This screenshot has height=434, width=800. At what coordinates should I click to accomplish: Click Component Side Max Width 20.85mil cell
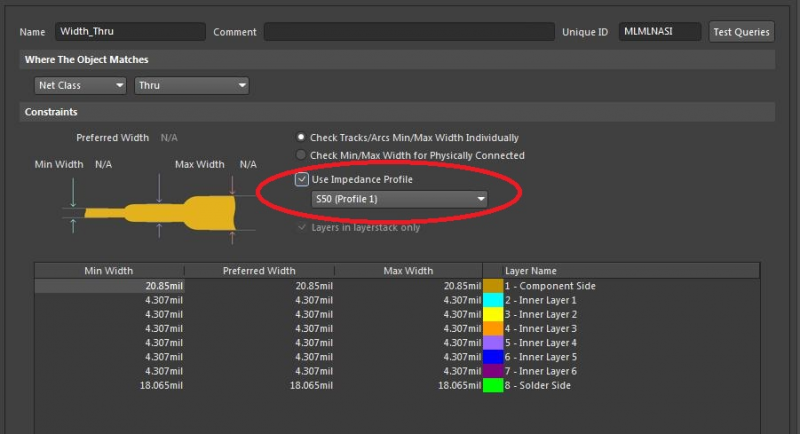(408, 286)
